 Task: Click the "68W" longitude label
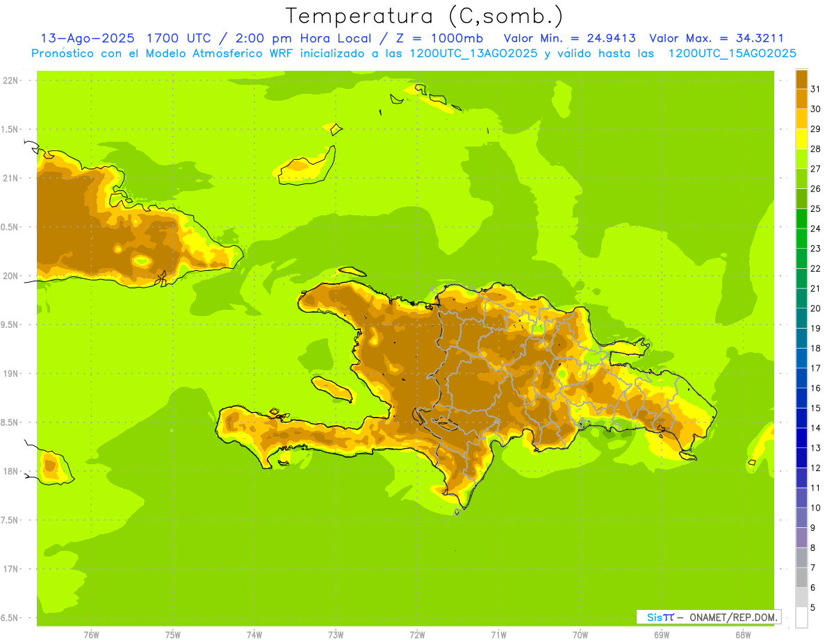[743, 635]
